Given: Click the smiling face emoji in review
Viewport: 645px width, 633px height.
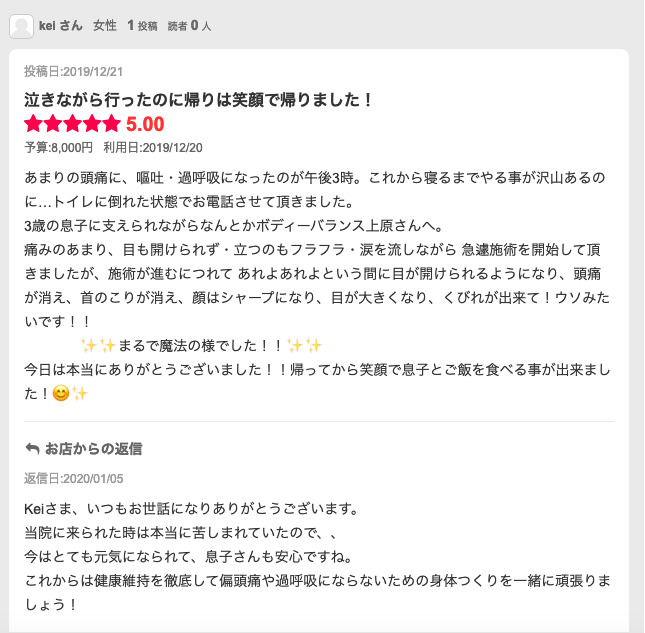Looking at the screenshot, I should (x=61, y=394).
